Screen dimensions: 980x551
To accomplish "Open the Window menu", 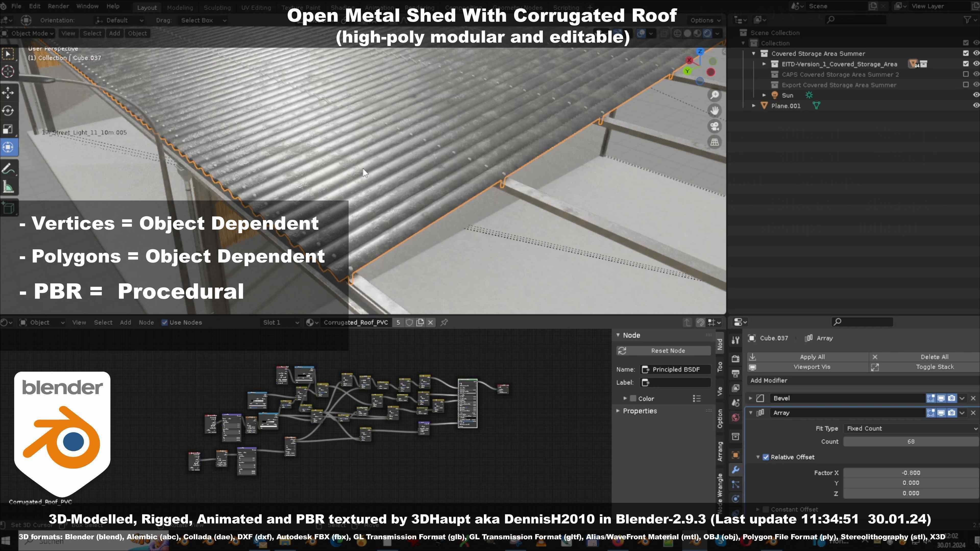I will tap(87, 6).
